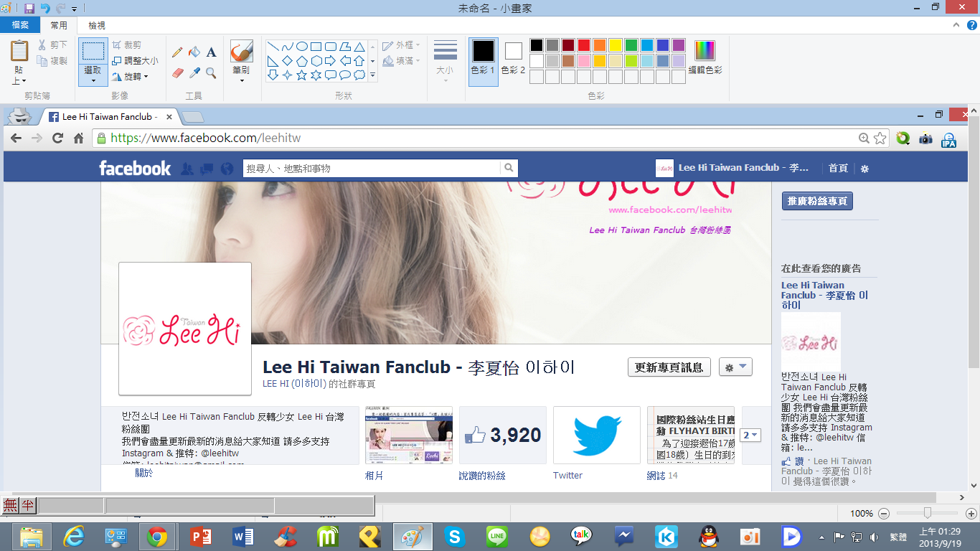The height and width of the screenshot is (551, 980).
Task: Switch to the Home (常用) ribbon tab
Action: pos(59,25)
